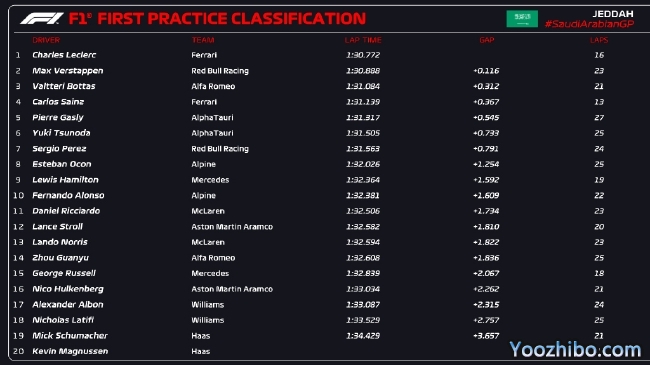The width and height of the screenshot is (650, 365).
Task: Click the F1 logo icon
Action: (42, 18)
